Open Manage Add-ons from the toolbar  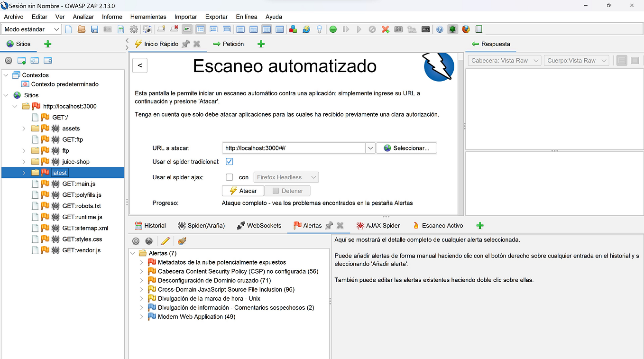(293, 29)
